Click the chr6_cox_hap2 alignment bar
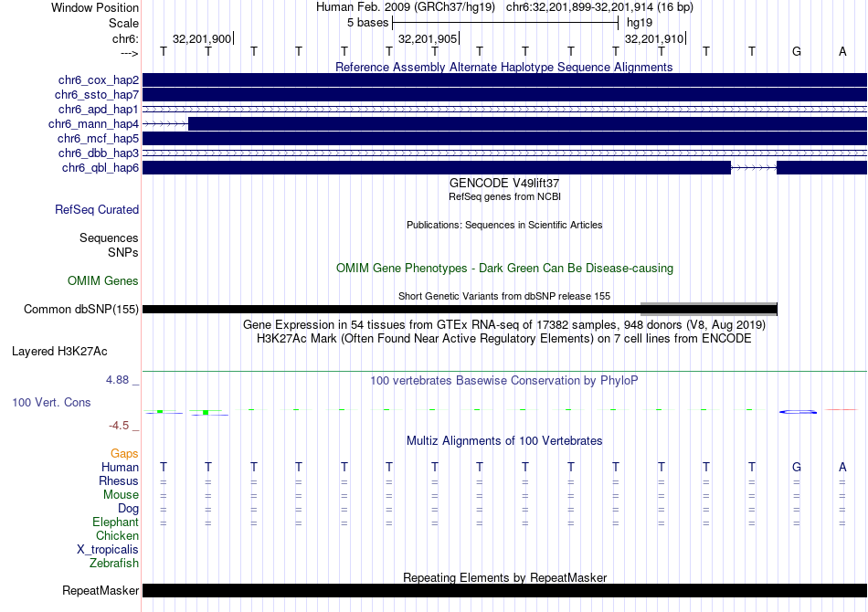868x612 pixels. click(504, 80)
